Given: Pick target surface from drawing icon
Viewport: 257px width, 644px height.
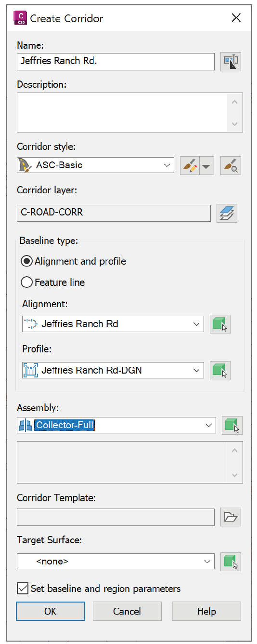Looking at the screenshot, I should (x=231, y=562).
